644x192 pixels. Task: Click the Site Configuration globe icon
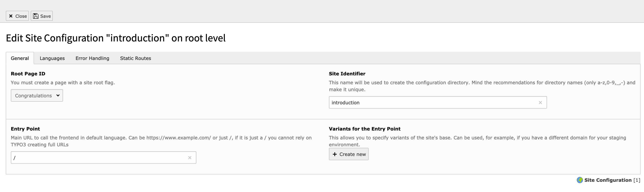point(579,180)
